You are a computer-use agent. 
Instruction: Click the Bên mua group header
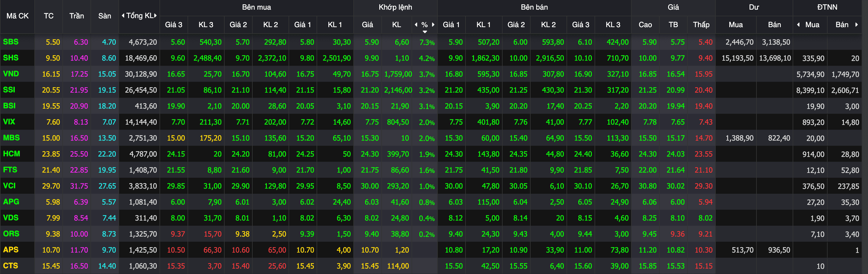pyautogui.click(x=257, y=7)
